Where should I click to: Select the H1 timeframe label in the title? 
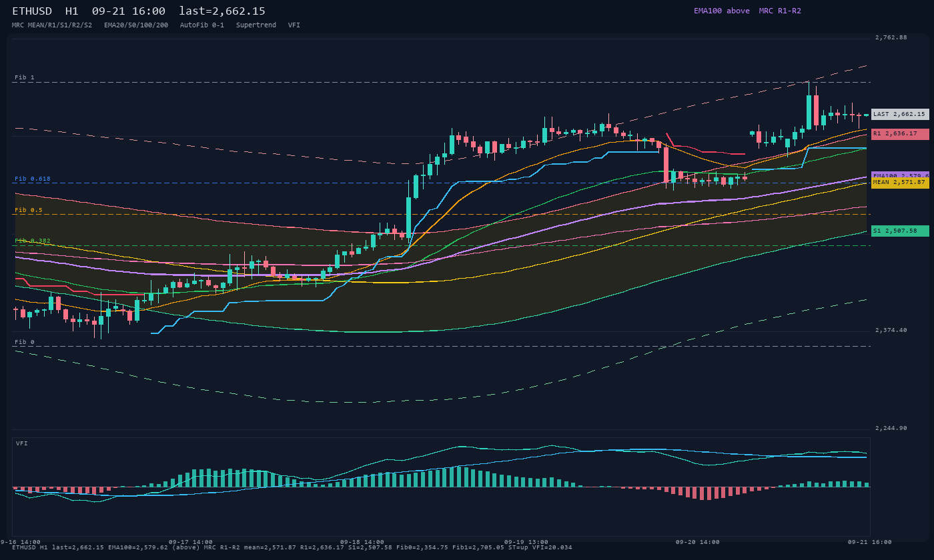pos(72,11)
